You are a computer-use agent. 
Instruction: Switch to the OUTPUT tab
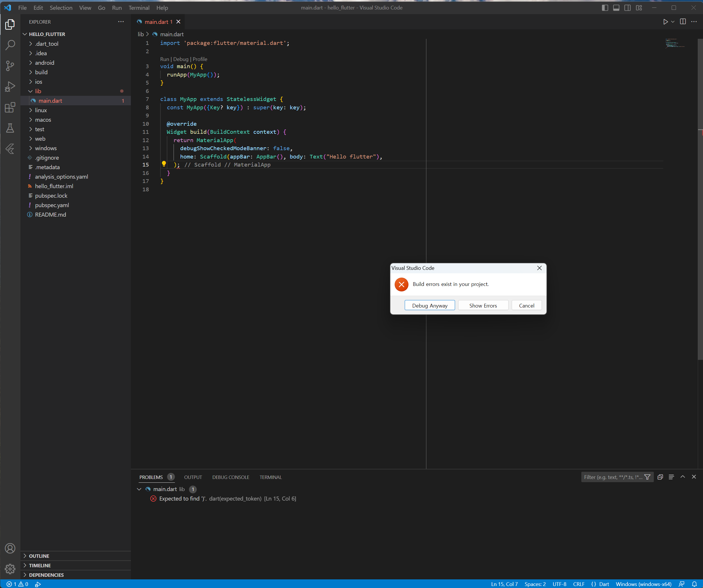point(193,477)
